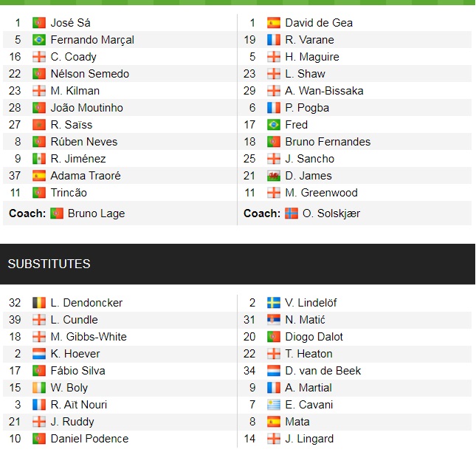Click the Norway flag next to O. Solskjær
The height and width of the screenshot is (455, 476).
pos(292,213)
